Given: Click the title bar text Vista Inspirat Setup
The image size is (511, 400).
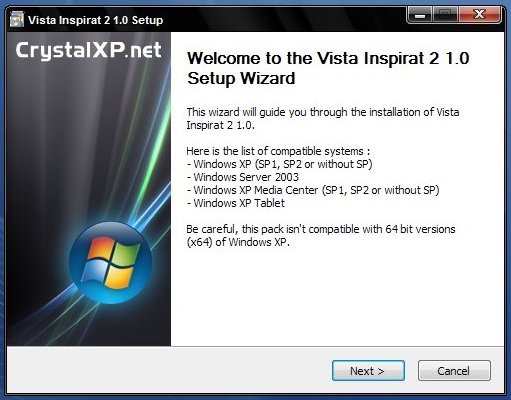Looking at the screenshot, I should pos(95,20).
